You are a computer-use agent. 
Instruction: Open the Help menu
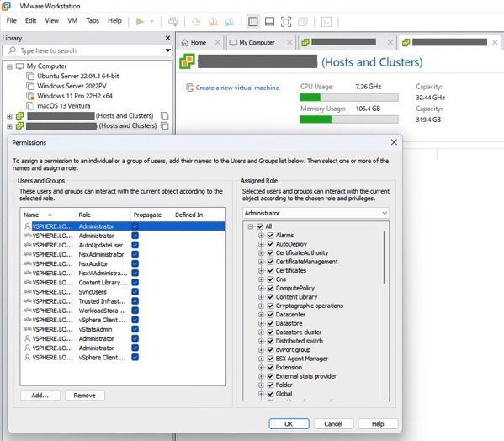(x=114, y=20)
